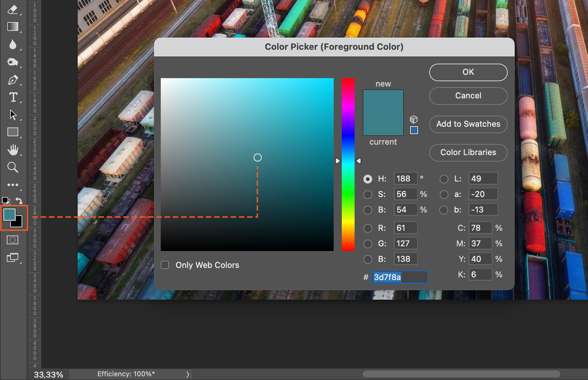Click the OK button
588x380 pixels.
(x=468, y=72)
